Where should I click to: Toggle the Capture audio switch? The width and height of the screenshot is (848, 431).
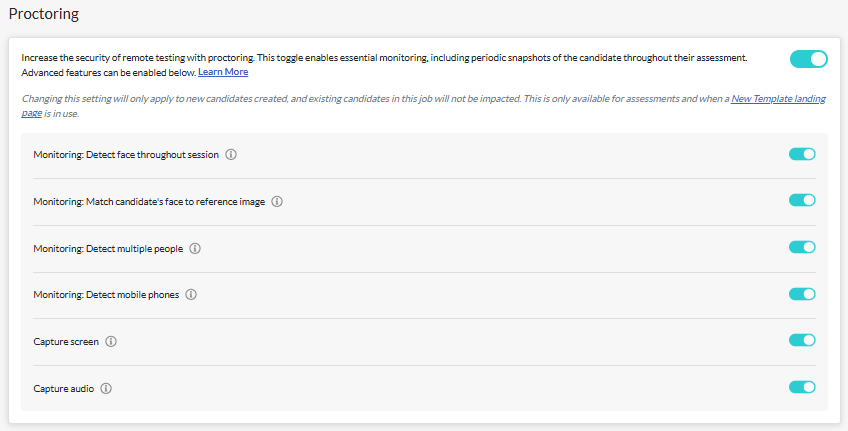(802, 387)
